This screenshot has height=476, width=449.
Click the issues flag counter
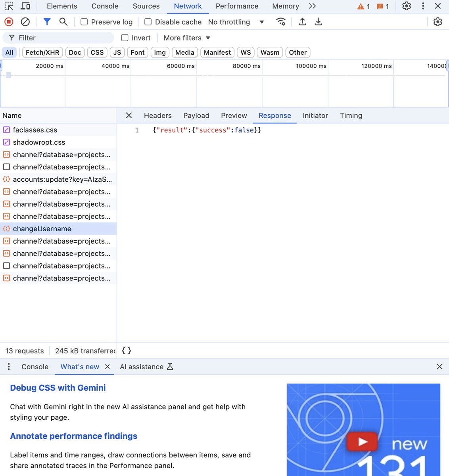(x=383, y=6)
